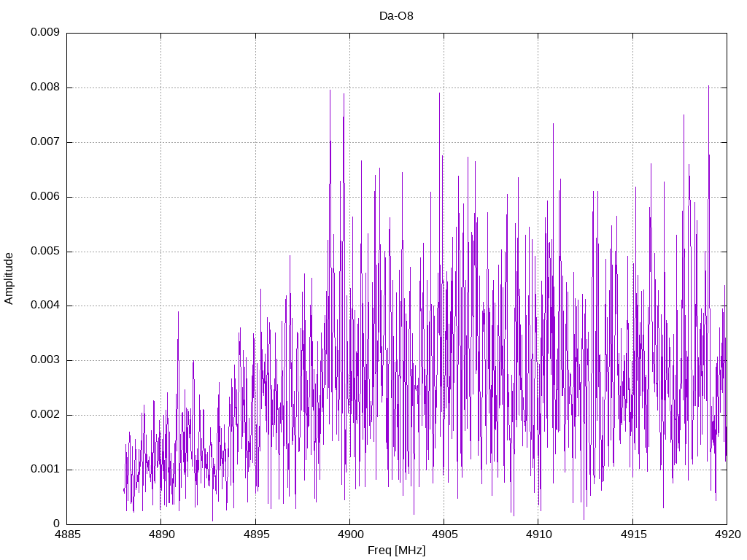
Task: Click y-axis tick label 0.001
Action: pyautogui.click(x=45, y=469)
